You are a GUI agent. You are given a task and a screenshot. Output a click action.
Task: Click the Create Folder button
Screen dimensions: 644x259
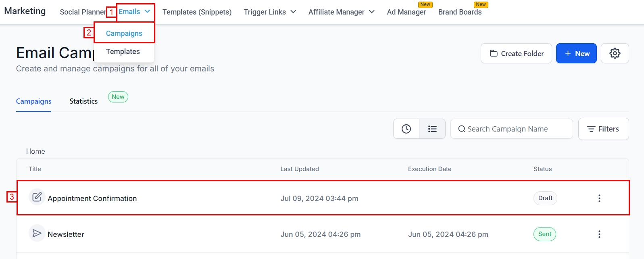click(x=516, y=53)
